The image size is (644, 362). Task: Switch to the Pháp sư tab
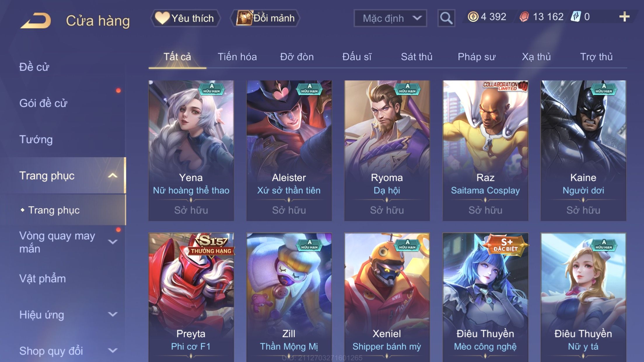pos(477,57)
